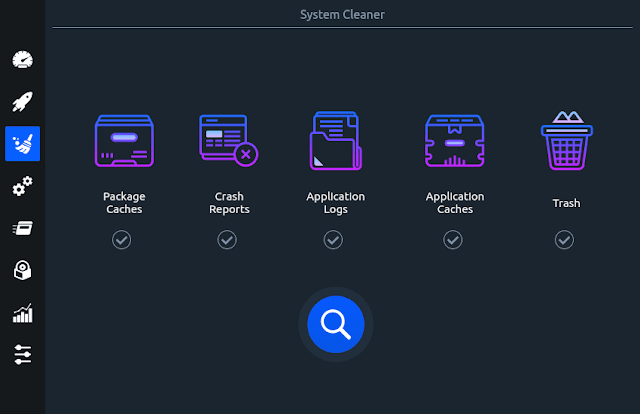Open the Settings sliders page

click(x=22, y=354)
